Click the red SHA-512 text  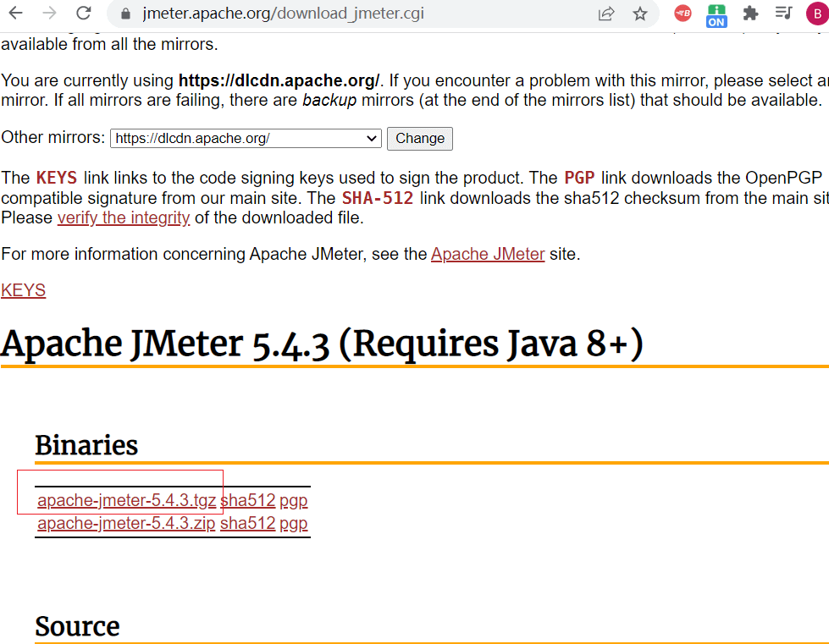pyautogui.click(x=378, y=198)
